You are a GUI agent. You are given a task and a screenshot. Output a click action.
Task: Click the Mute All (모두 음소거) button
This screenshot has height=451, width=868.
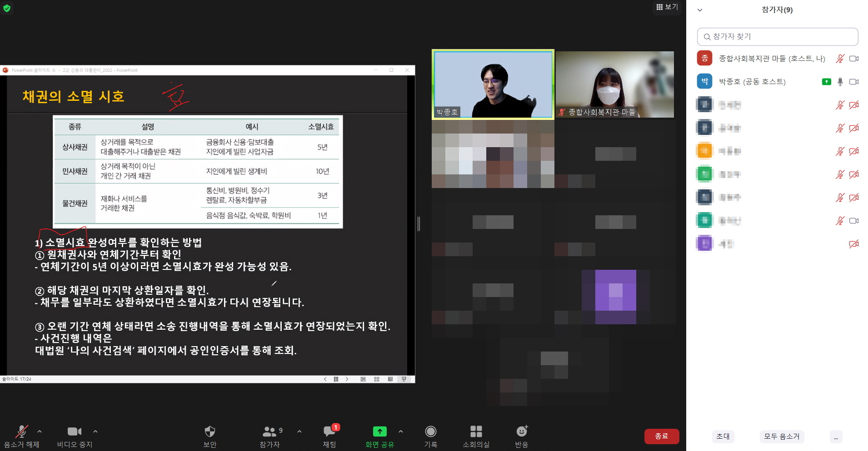point(781,436)
